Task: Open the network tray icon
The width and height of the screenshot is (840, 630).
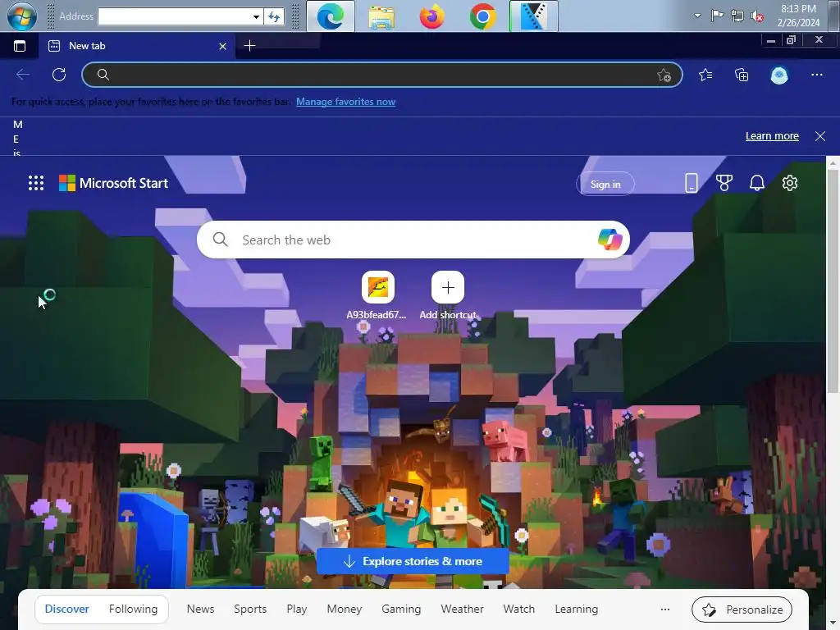Action: tap(737, 16)
